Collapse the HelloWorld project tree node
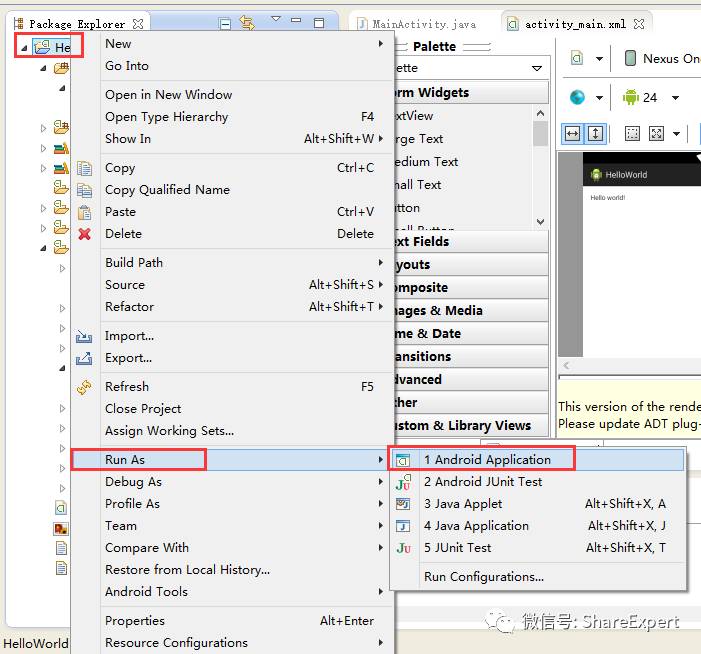Screen dimensions: 701x654 [24, 47]
